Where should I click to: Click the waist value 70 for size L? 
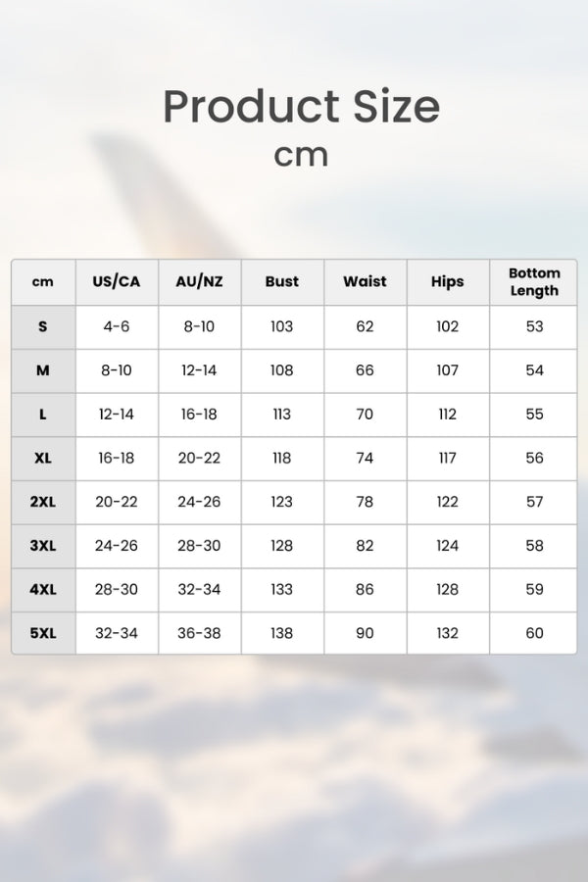[365, 415]
